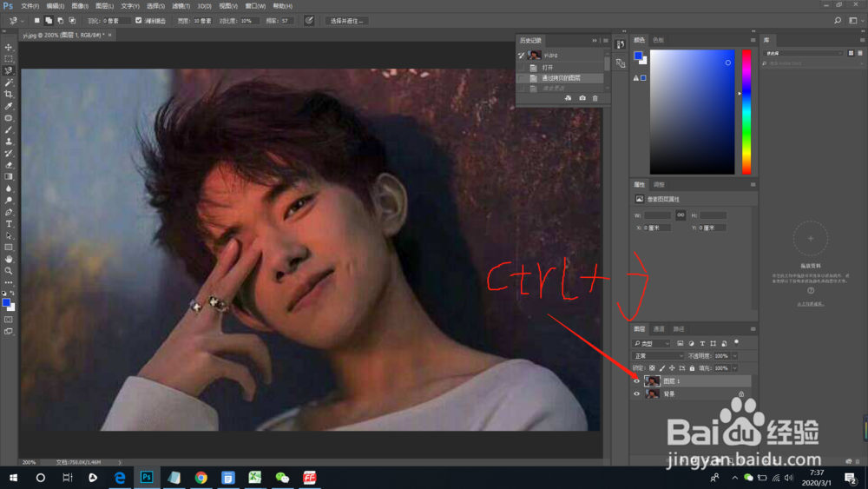Select the Horizontal Type tool

click(9, 224)
